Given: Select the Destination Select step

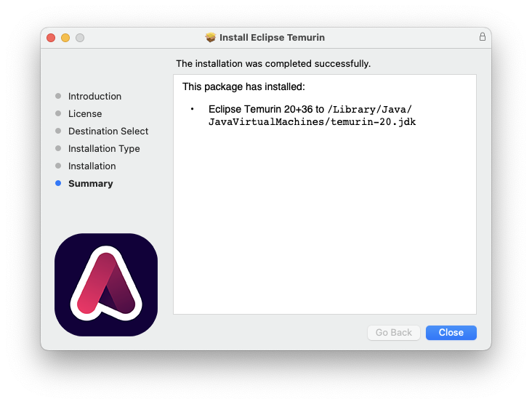Looking at the screenshot, I should [x=108, y=132].
